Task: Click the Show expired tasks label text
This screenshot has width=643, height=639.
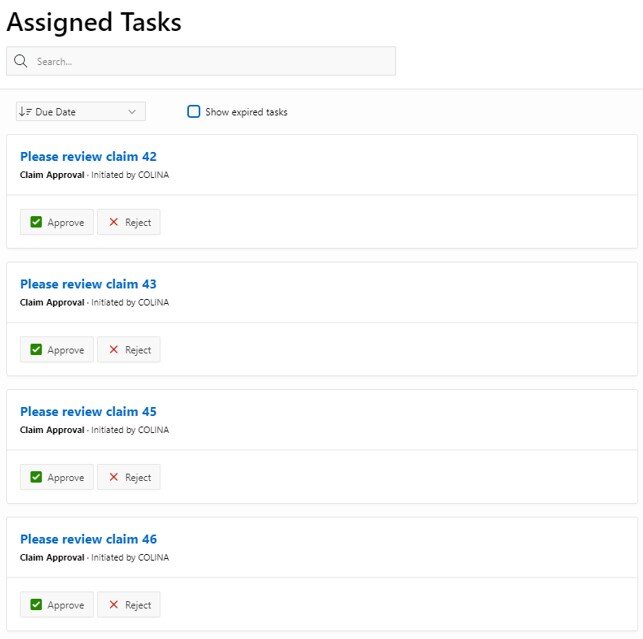Action: 246,112
